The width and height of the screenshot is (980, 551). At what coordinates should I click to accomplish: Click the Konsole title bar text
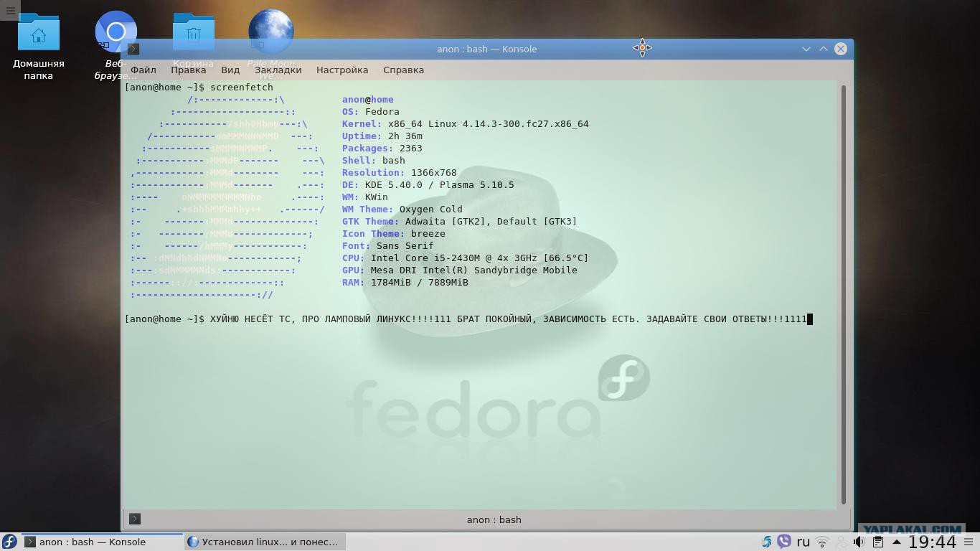(x=487, y=49)
